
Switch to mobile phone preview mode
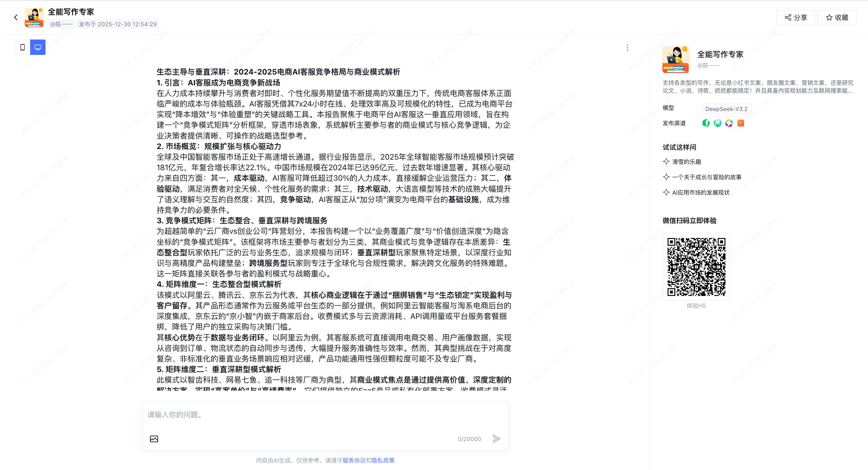tap(23, 47)
